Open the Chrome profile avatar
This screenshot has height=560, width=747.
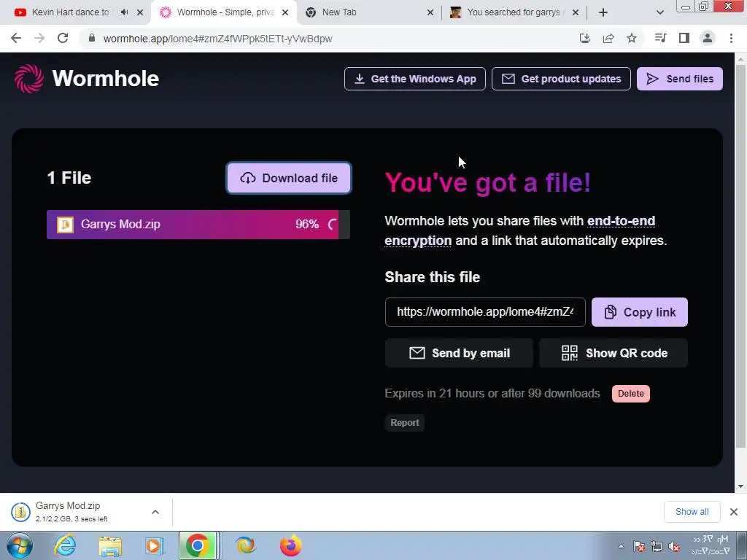(x=708, y=38)
